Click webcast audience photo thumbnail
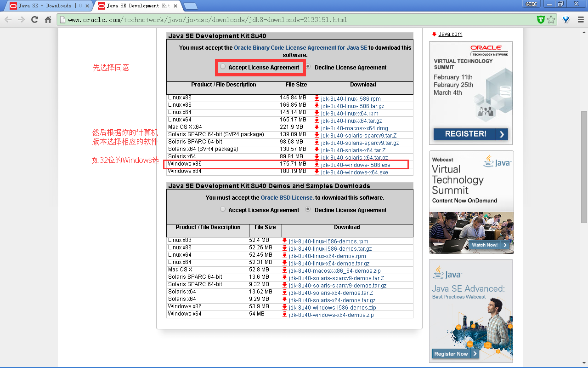The width and height of the screenshot is (588, 368). coord(471,232)
